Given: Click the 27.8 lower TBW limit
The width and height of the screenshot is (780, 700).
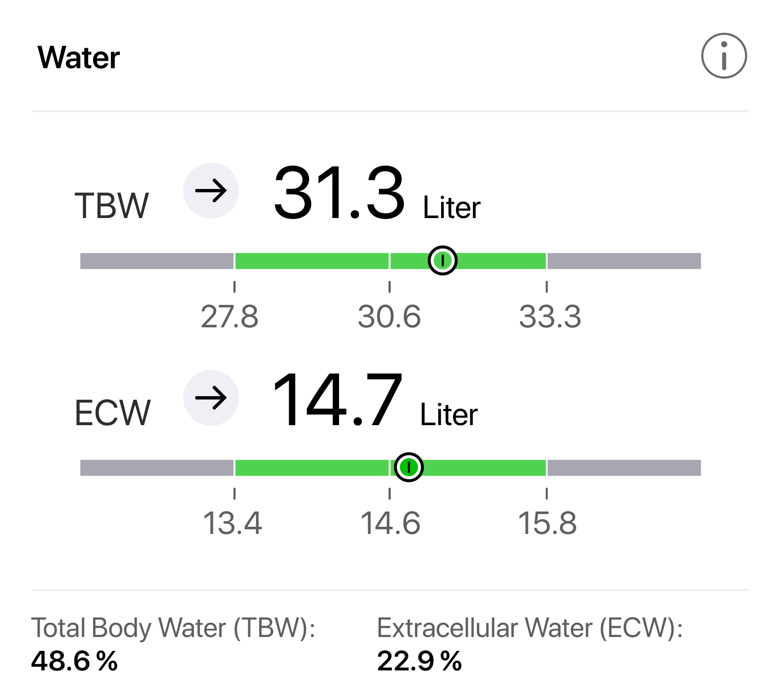Looking at the screenshot, I should (x=230, y=316).
